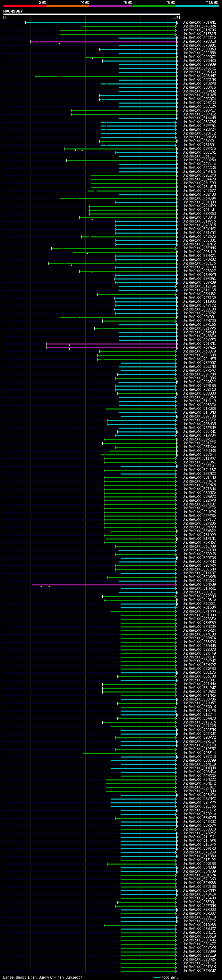Click the hit label UniRef100_Q7V9Q9

[199, 64]
